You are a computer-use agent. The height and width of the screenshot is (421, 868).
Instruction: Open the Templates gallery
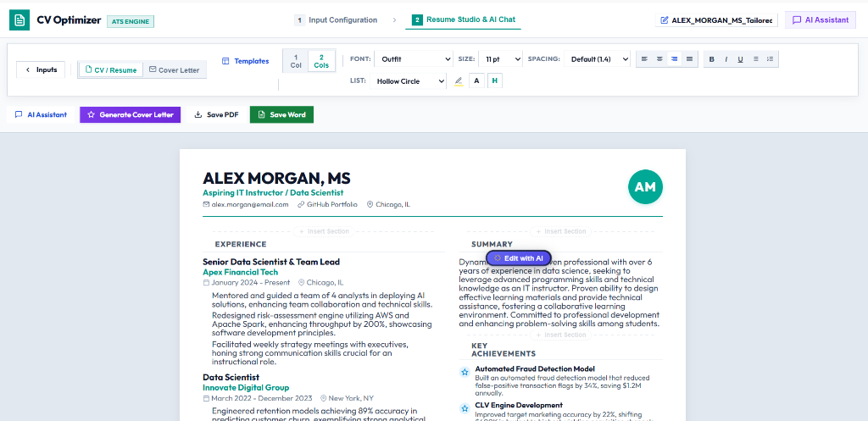tap(245, 61)
